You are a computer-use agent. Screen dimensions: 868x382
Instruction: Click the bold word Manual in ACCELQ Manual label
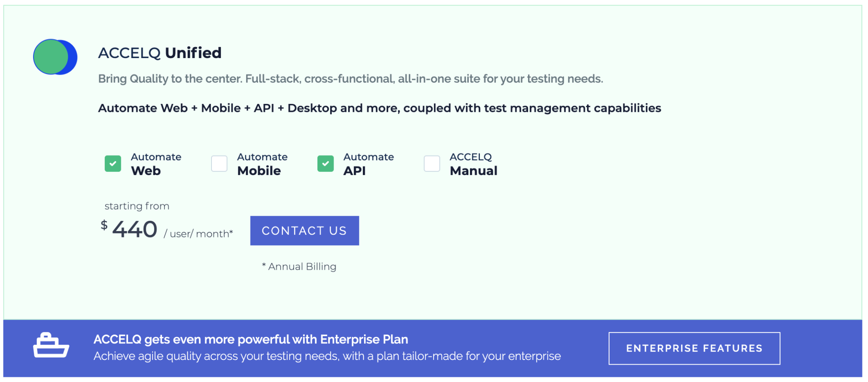473,171
